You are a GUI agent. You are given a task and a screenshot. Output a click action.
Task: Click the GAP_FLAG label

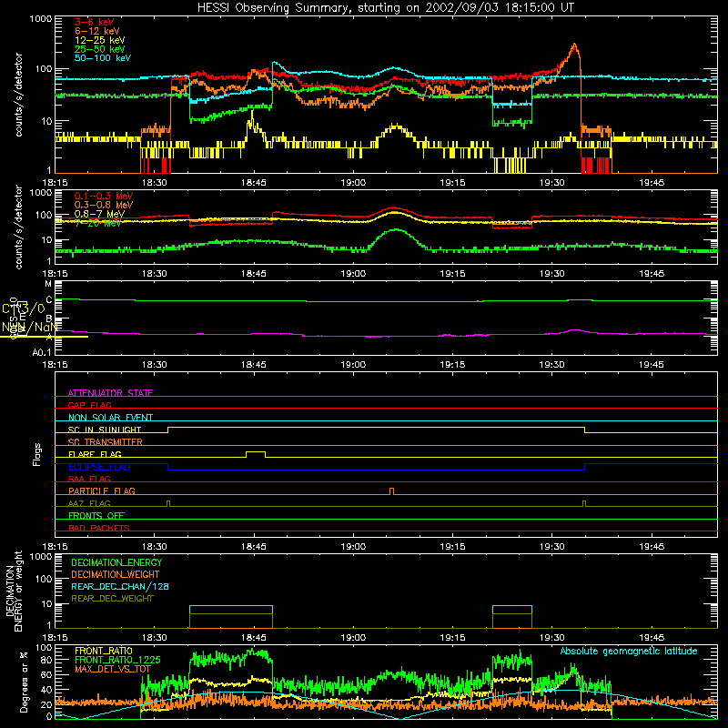[90, 405]
